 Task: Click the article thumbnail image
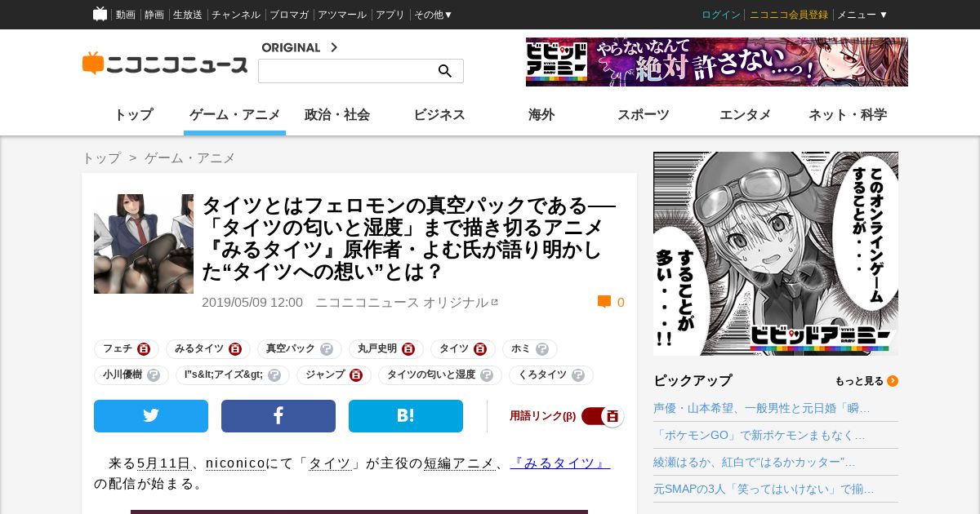(144, 244)
